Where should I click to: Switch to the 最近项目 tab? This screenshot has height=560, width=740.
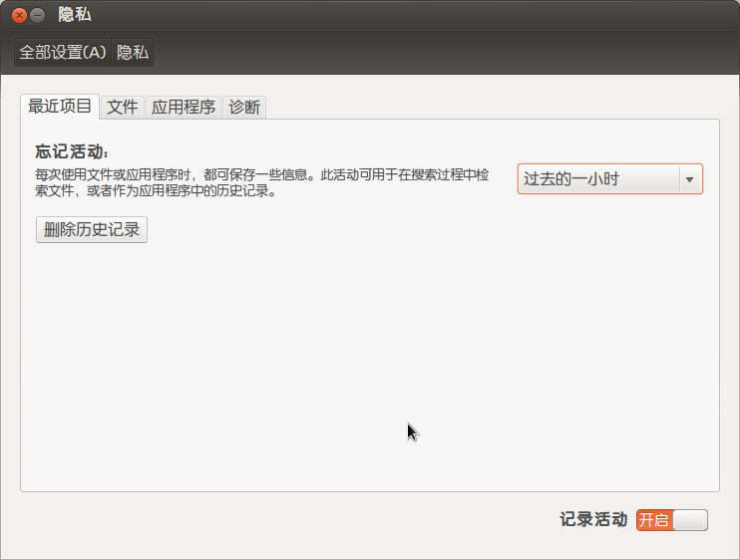[x=60, y=107]
